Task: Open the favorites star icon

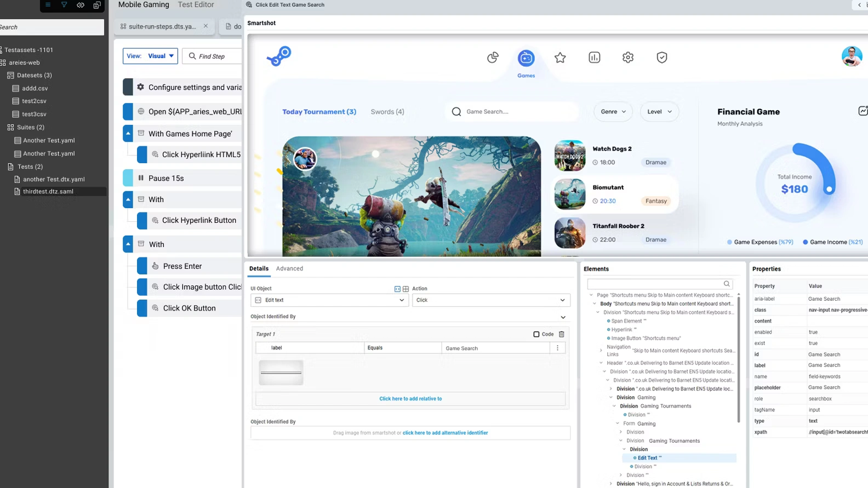Action: click(560, 58)
